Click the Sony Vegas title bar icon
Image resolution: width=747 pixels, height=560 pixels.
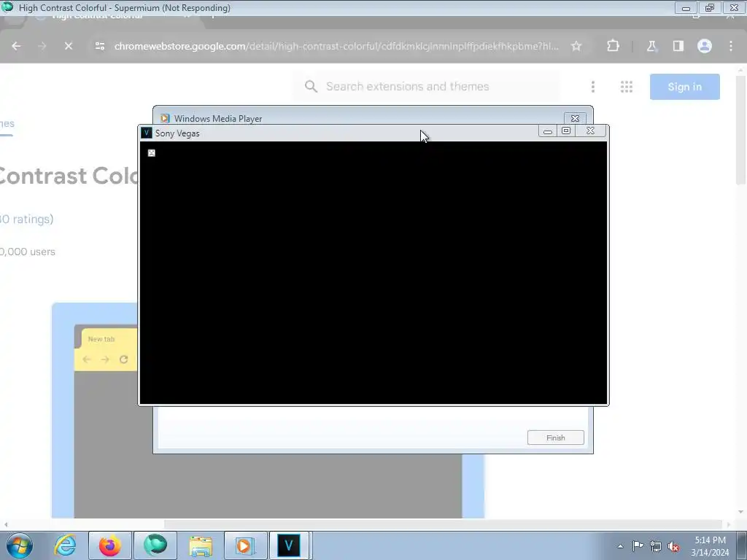[x=147, y=133]
